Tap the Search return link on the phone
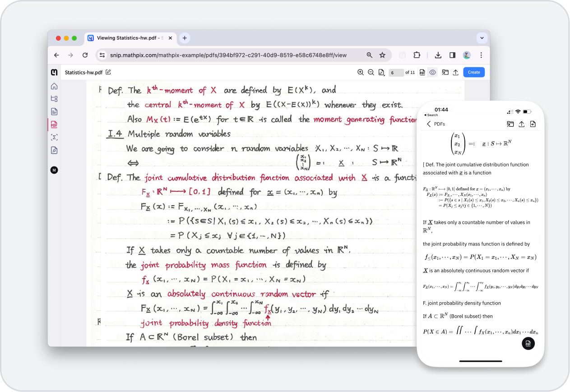570x392 pixels. (x=431, y=115)
